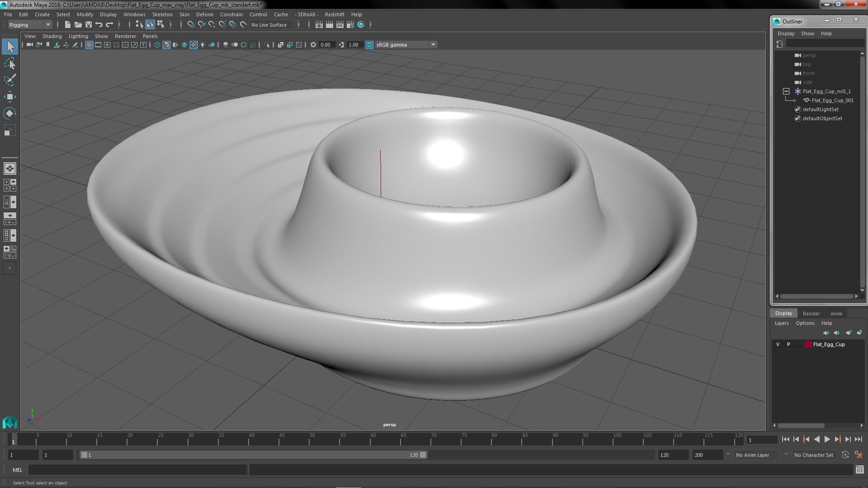This screenshot has height=488, width=868.
Task: Collapse the Flat_Egg_Cup_ncl1_1 outliner node
Action: pyautogui.click(x=786, y=91)
